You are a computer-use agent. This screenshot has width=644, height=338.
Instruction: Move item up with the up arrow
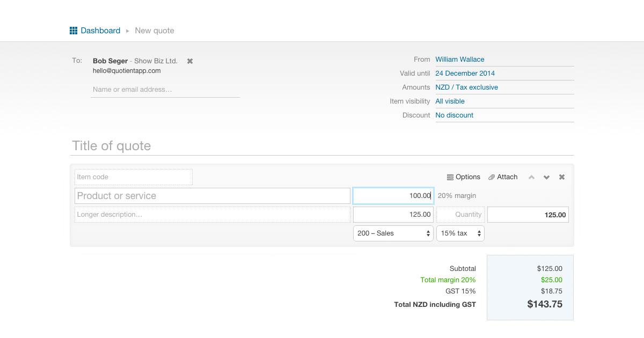(531, 177)
